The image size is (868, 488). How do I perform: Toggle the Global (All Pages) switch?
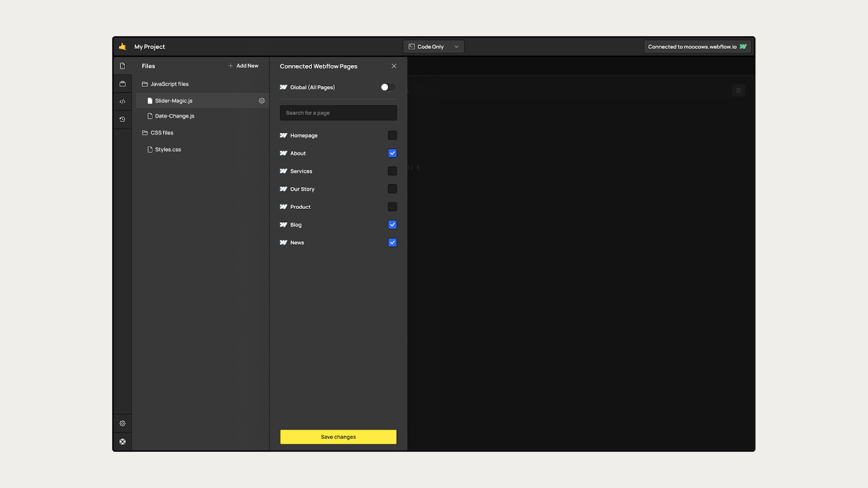tap(388, 87)
